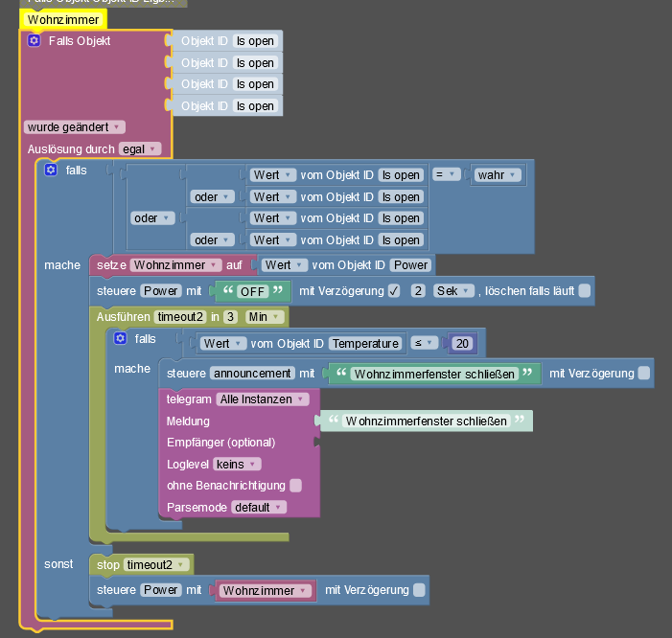Image resolution: width=672 pixels, height=638 pixels.
Task: Click the sonst label of the falls block
Action: [58, 564]
